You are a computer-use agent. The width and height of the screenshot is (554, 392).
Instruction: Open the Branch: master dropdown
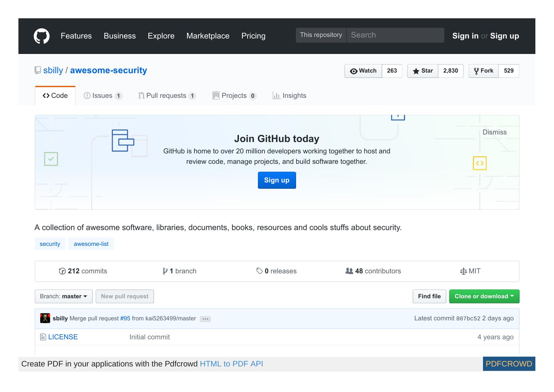pyautogui.click(x=63, y=296)
